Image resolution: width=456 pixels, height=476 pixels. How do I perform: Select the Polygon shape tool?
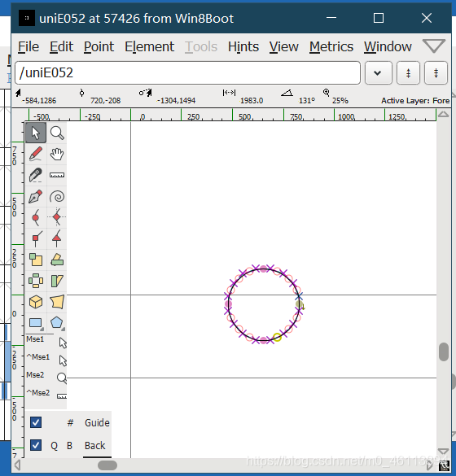coord(57,323)
